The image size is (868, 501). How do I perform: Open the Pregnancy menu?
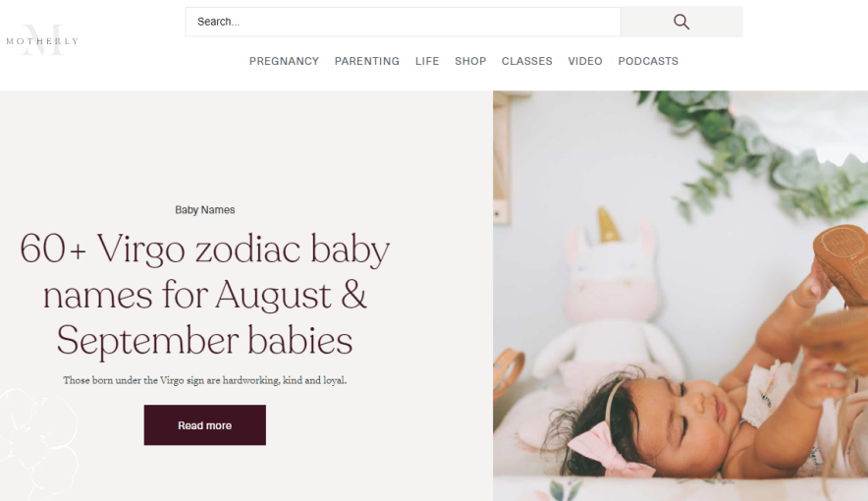(x=284, y=61)
